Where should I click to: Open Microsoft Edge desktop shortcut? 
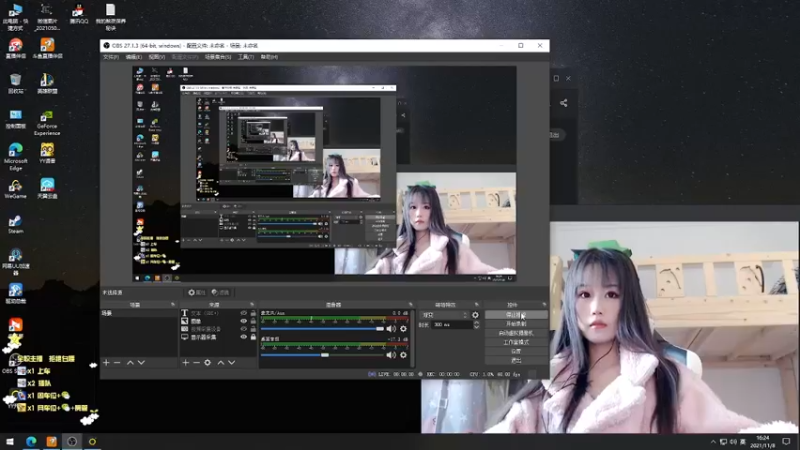15,157
